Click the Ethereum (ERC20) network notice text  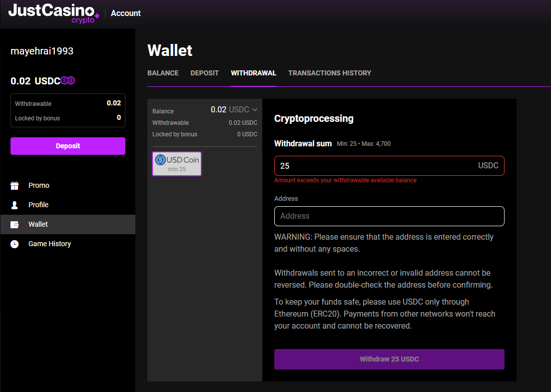(x=385, y=314)
